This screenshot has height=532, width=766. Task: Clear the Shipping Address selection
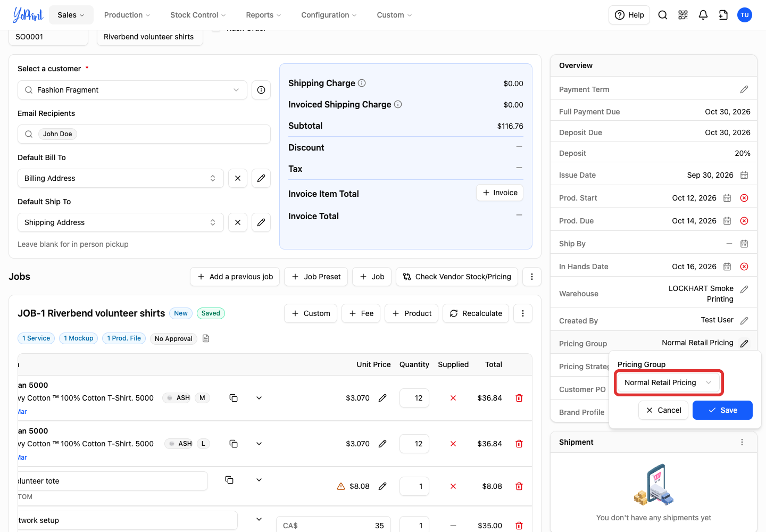(238, 222)
